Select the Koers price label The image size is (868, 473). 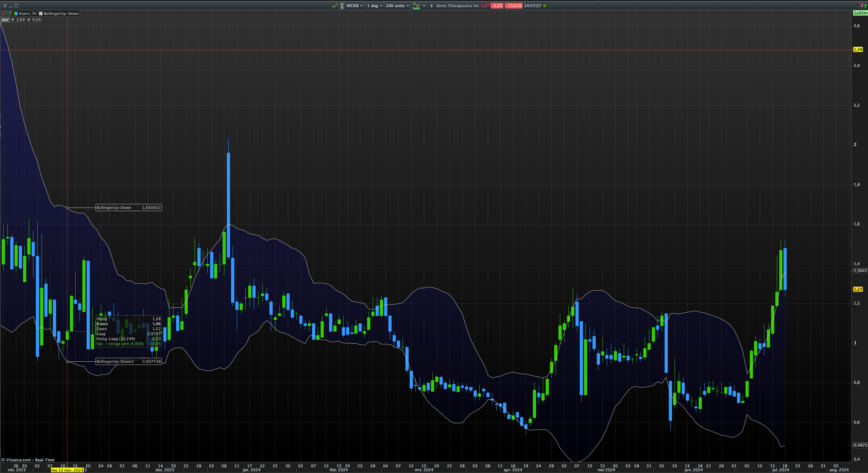[x=24, y=14]
